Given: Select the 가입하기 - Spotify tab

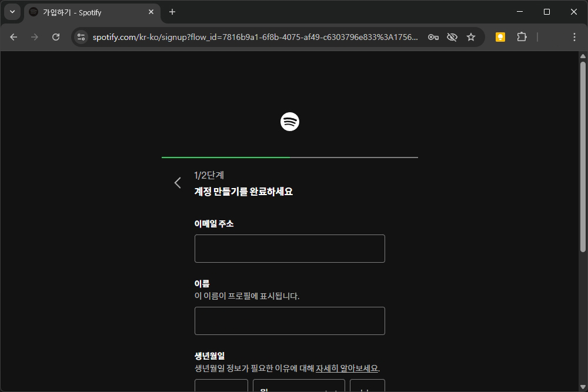Looking at the screenshot, I should pos(92,13).
